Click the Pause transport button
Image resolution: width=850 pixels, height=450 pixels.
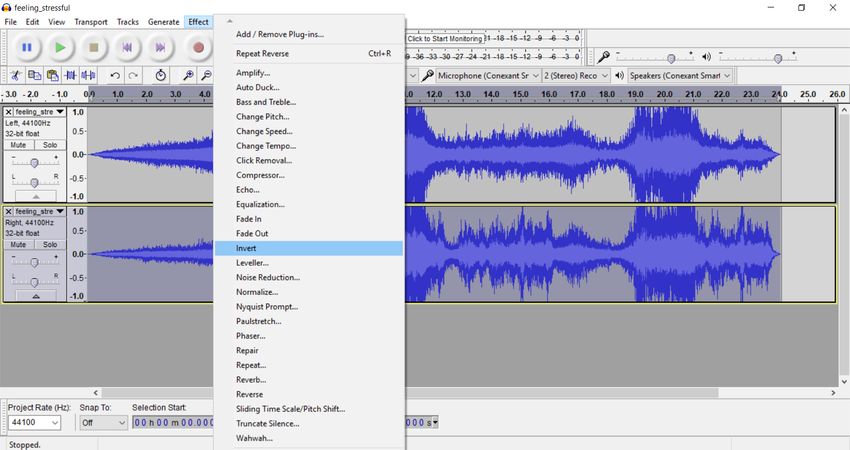[x=27, y=48]
